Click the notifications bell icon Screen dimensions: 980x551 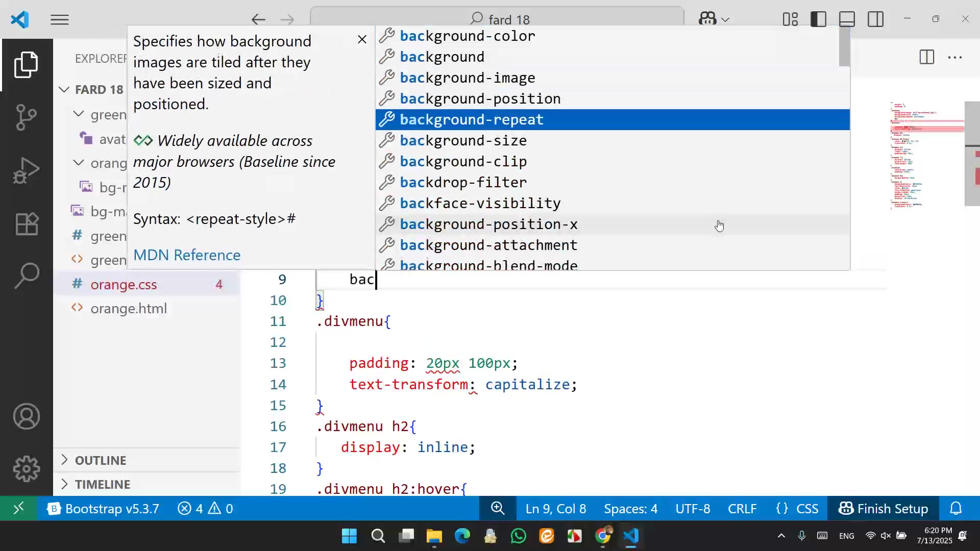(x=955, y=509)
